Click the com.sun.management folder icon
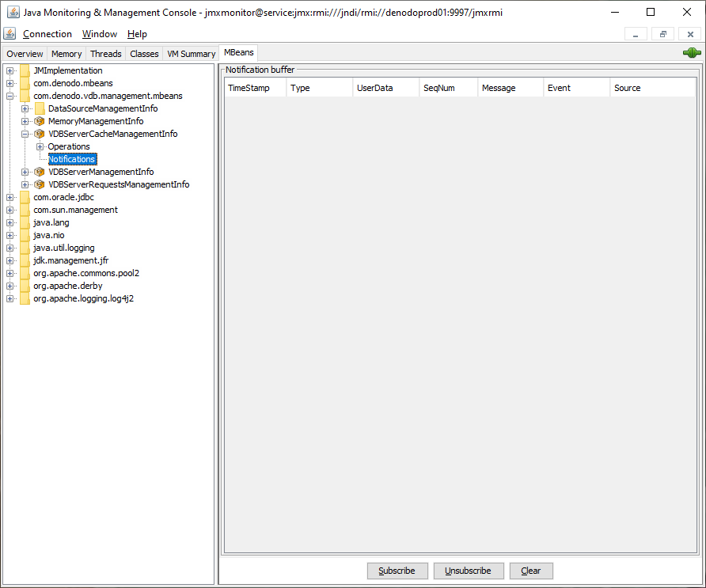The width and height of the screenshot is (706, 588). (25, 210)
